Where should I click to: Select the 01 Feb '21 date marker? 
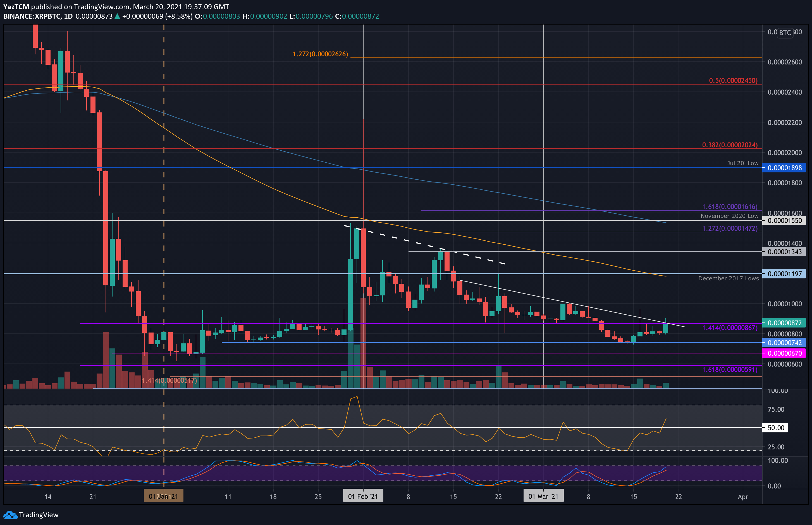point(363,496)
